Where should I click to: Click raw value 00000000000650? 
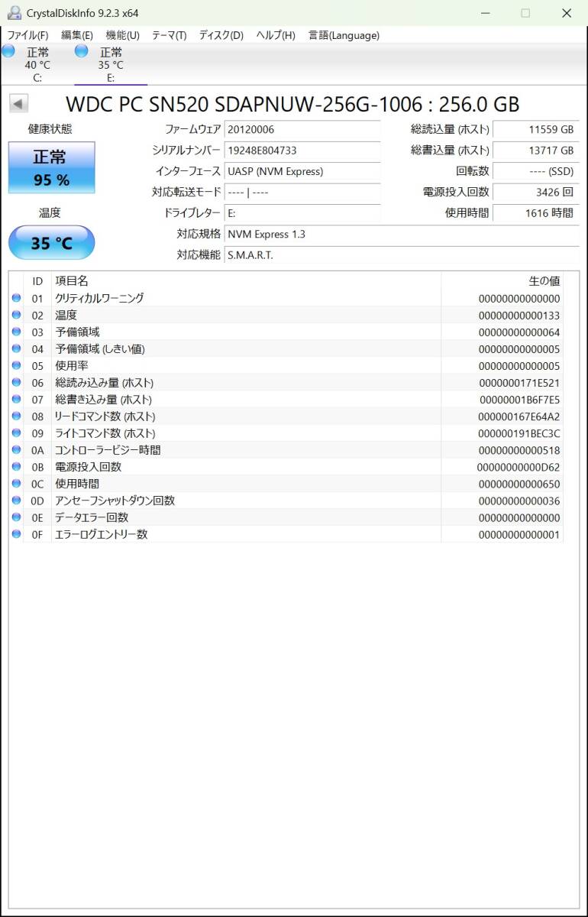click(519, 484)
